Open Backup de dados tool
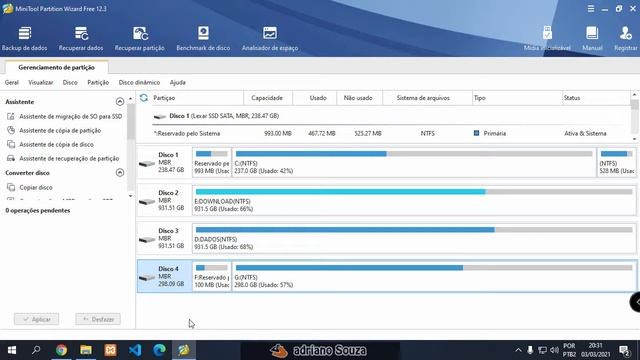The image size is (640, 360). (24, 39)
